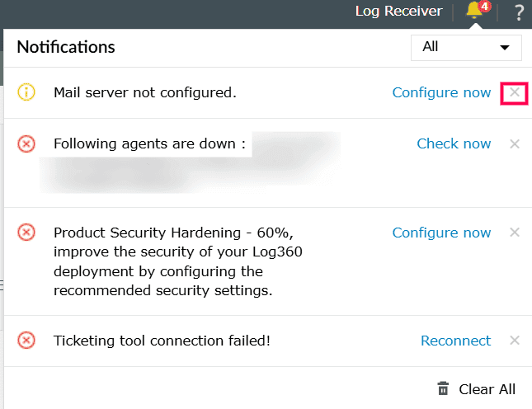
Task: Click red error icon beside agents down
Action: click(26, 143)
